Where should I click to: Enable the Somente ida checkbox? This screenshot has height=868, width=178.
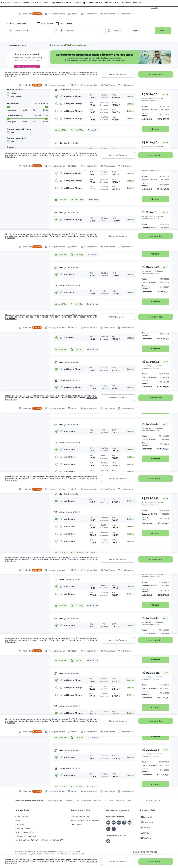point(38,24)
